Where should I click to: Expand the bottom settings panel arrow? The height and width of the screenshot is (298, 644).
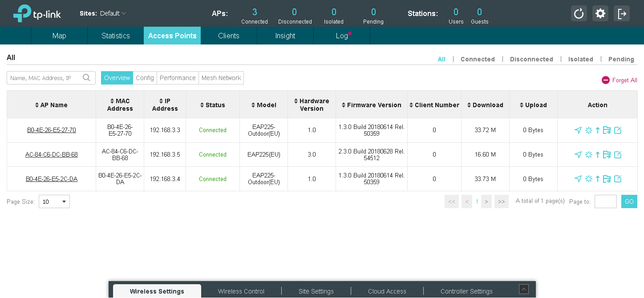pyautogui.click(x=524, y=289)
